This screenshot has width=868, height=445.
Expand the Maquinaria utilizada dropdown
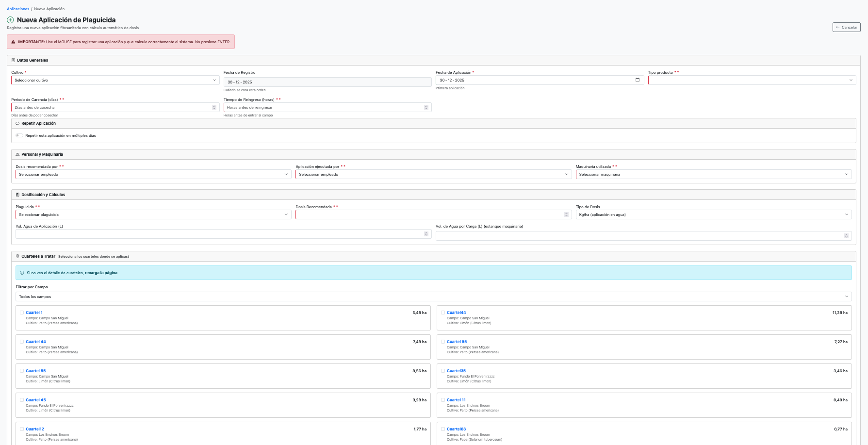pyautogui.click(x=713, y=174)
